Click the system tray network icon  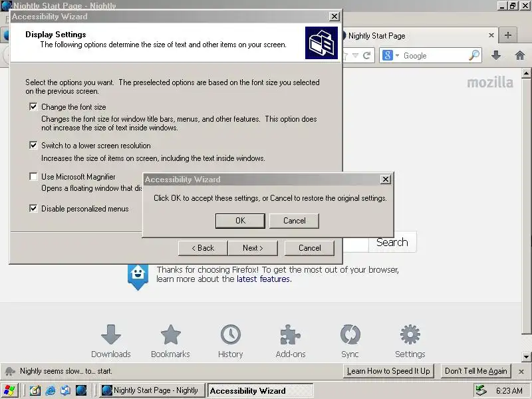480,390
